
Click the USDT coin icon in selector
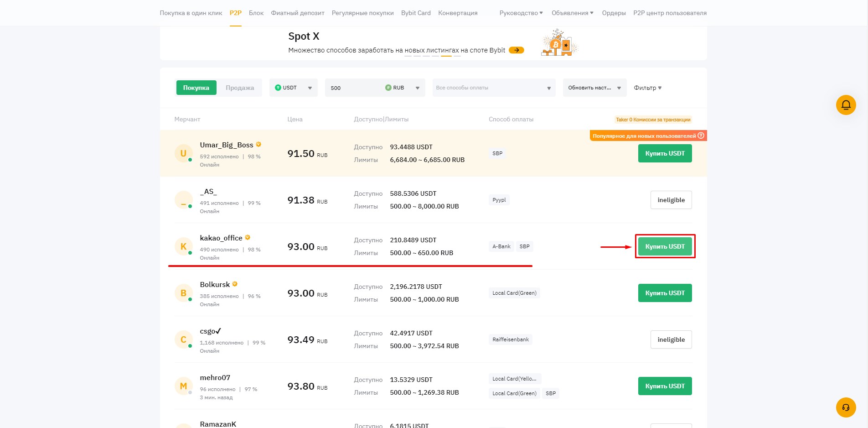278,88
